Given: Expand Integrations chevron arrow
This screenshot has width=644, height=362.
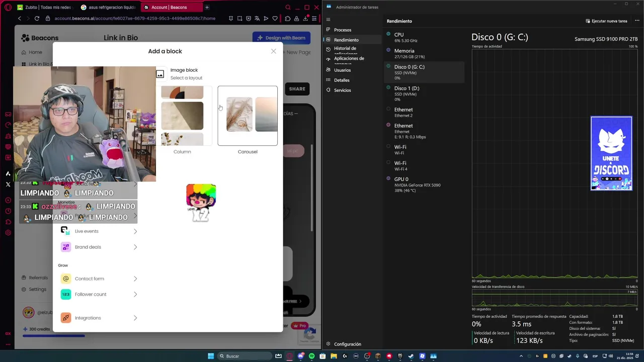Looking at the screenshot, I should pos(135,318).
